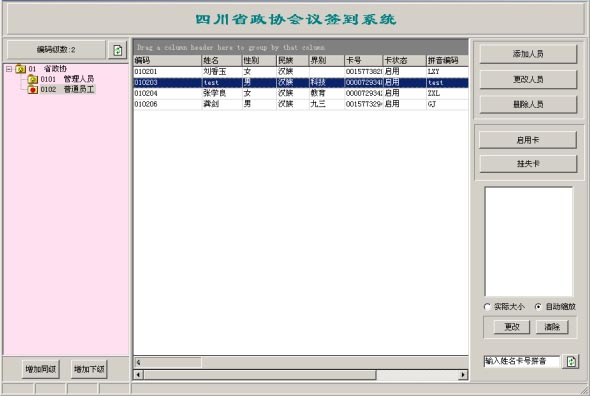Click the 挂失卡 button
The height and width of the screenshot is (396, 590).
point(528,164)
